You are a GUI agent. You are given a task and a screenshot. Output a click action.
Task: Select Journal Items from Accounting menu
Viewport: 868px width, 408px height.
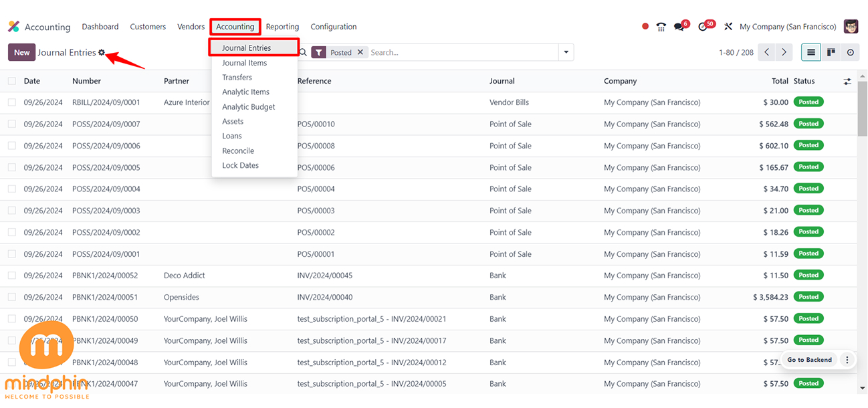[244, 63]
